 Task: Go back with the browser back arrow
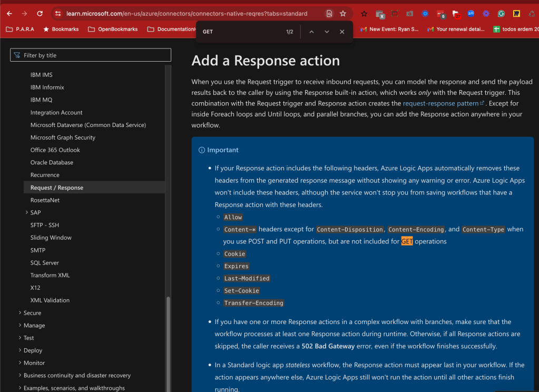click(x=9, y=14)
